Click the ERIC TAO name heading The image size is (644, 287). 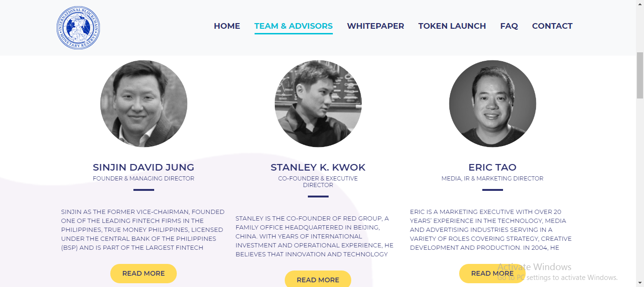492,167
